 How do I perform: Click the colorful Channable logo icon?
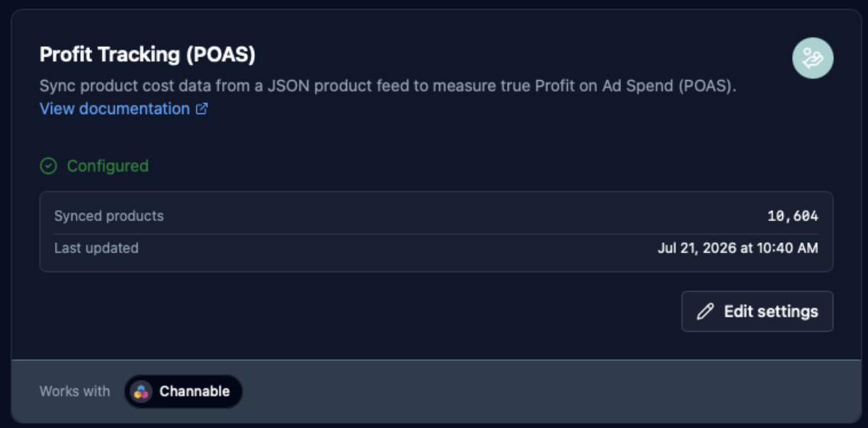pos(142,391)
